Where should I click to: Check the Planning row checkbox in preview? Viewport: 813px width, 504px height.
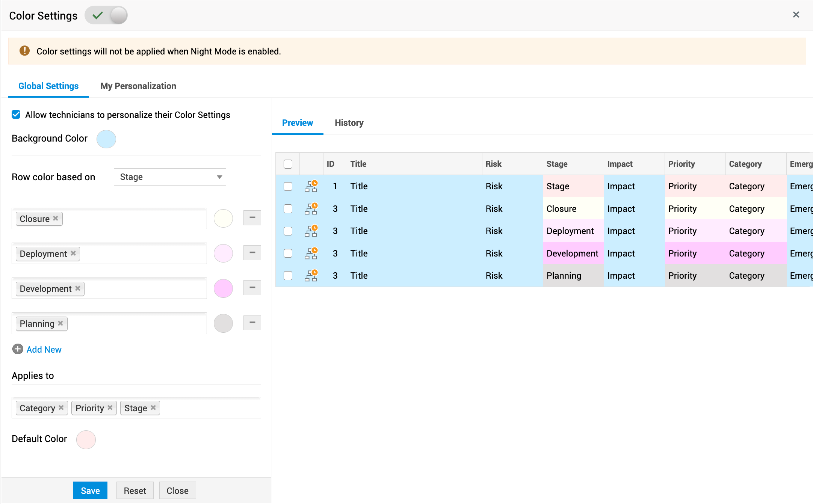pos(288,276)
